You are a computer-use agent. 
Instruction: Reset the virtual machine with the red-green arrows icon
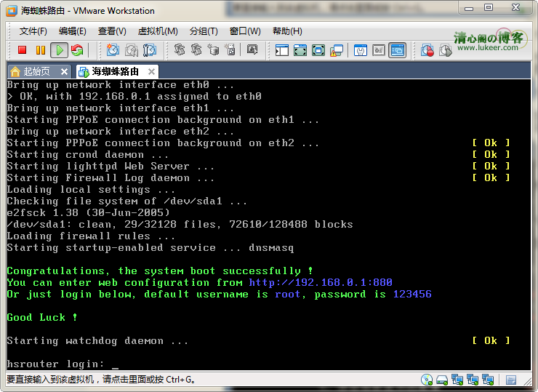[x=77, y=50]
